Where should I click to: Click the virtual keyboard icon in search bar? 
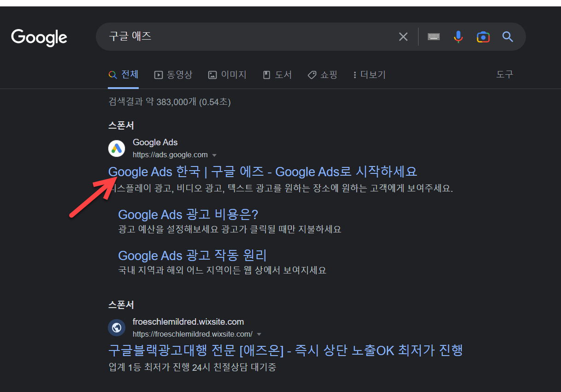433,37
